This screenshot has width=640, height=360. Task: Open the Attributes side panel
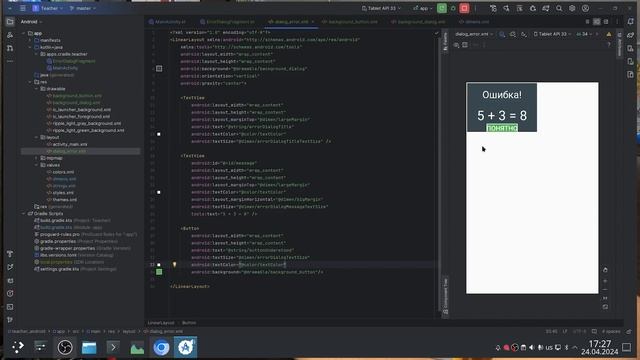click(620, 43)
